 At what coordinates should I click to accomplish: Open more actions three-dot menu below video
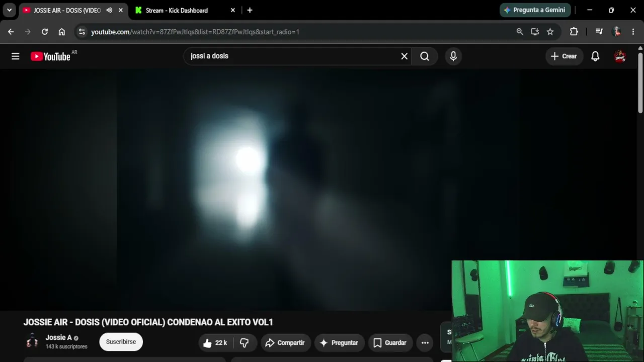coord(425,343)
